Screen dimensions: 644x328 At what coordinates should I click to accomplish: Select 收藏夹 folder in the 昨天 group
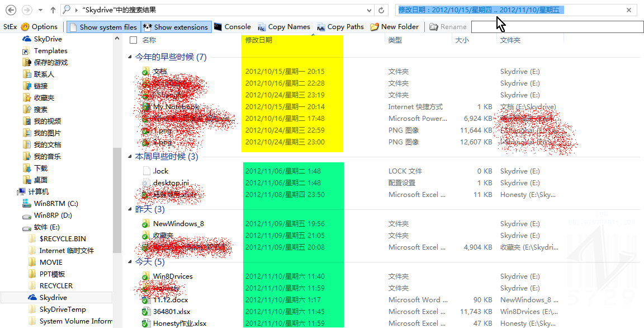tap(163, 236)
